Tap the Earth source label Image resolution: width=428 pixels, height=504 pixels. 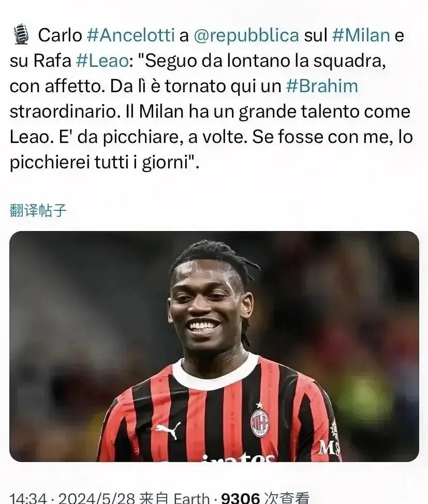tap(191, 498)
